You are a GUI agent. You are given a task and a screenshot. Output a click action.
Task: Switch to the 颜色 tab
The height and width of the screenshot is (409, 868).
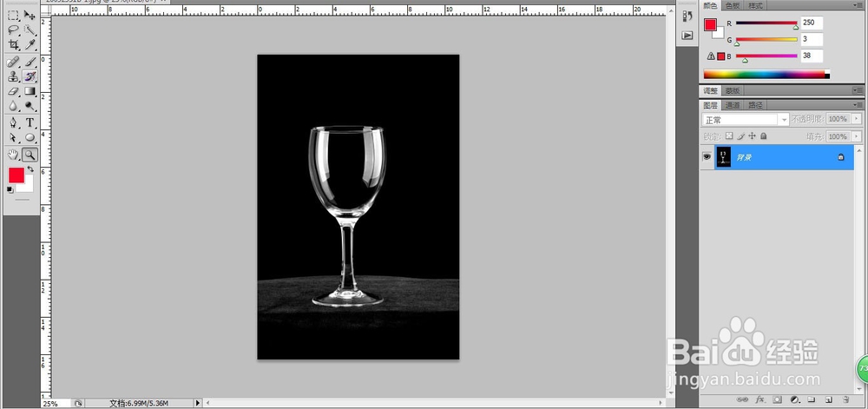point(710,5)
